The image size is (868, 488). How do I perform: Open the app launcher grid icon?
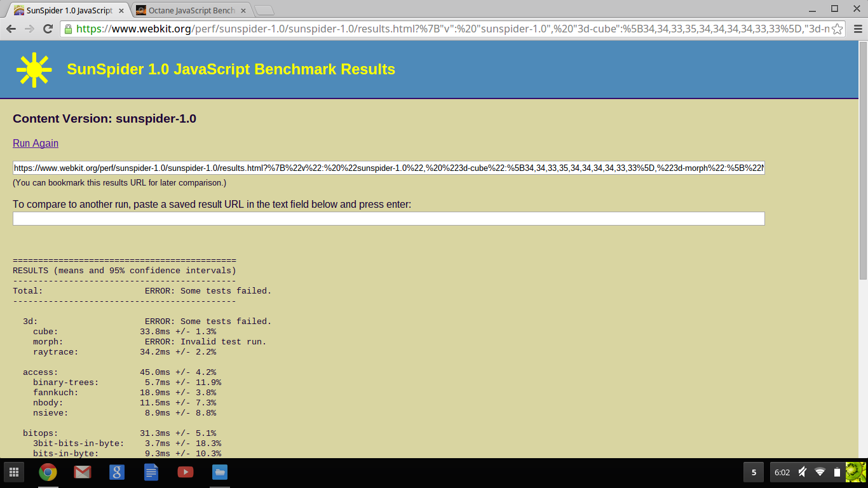14,472
